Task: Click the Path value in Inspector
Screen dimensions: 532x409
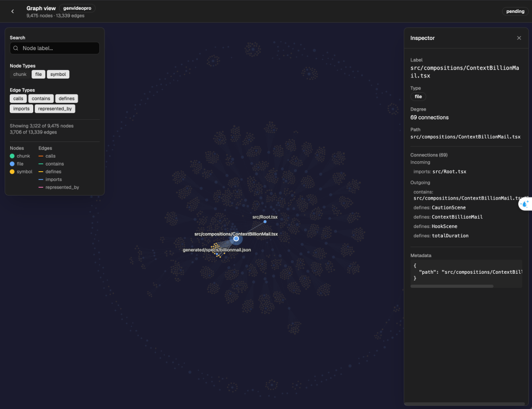Action: (465, 137)
